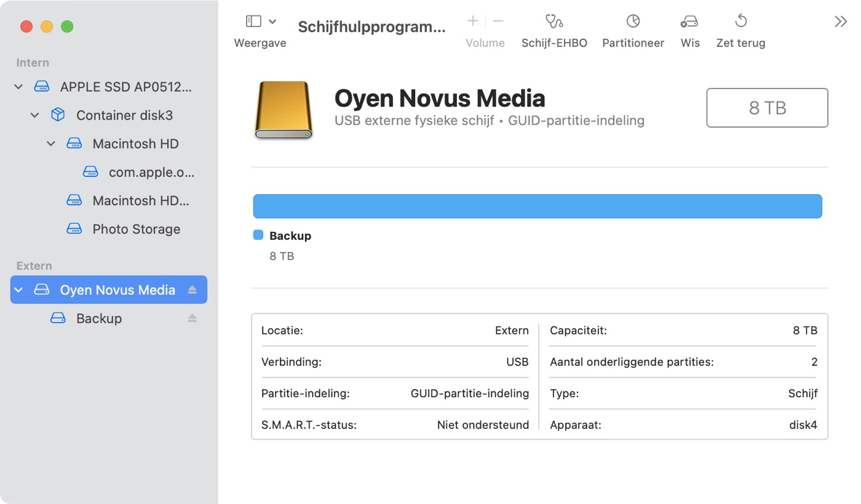Click the Photo Storage drive icon
The height and width of the screenshot is (504, 861).
pyautogui.click(x=74, y=229)
